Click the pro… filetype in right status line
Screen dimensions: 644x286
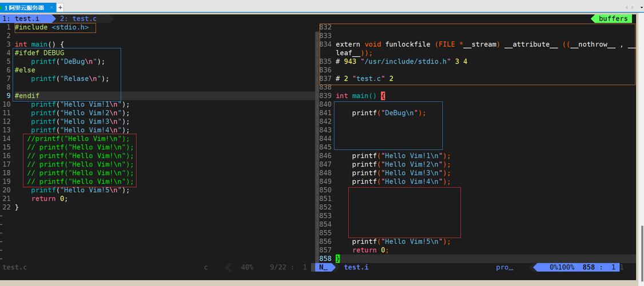pyautogui.click(x=505, y=268)
